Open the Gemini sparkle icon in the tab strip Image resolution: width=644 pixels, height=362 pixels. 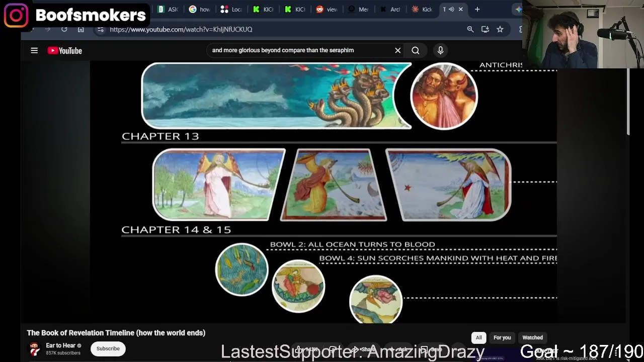[518, 9]
